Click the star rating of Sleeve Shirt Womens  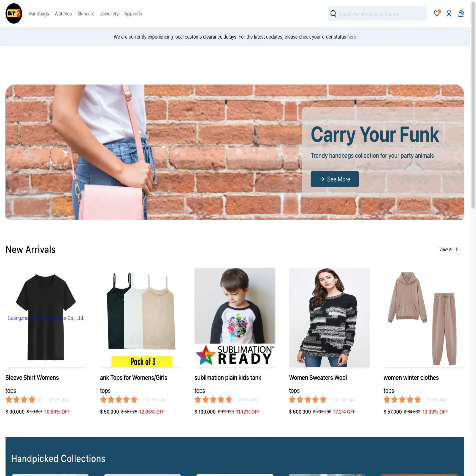24,399
